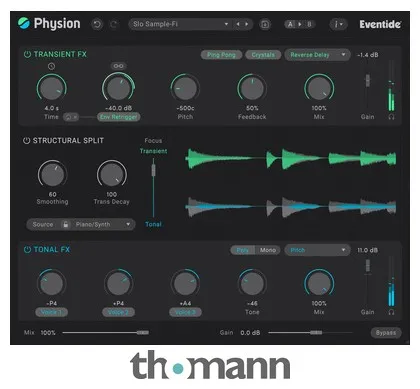Toggle the link icon above threshold knob
This screenshot has width=420, height=389.
point(118,66)
